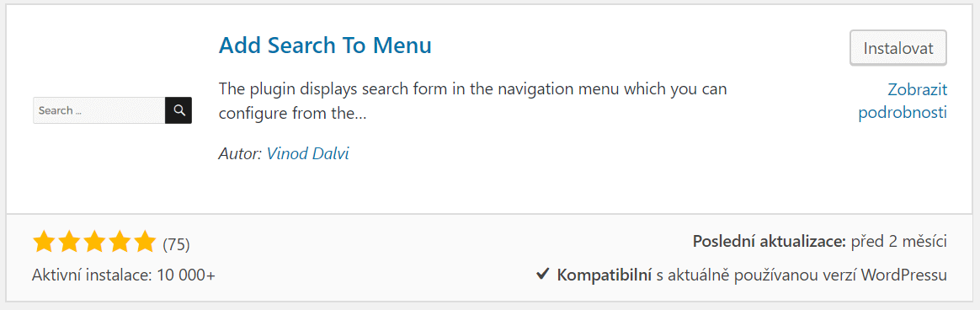Click the bold "Kompatibilní" text
Viewport: 980px width, 310px height.
coord(605,275)
